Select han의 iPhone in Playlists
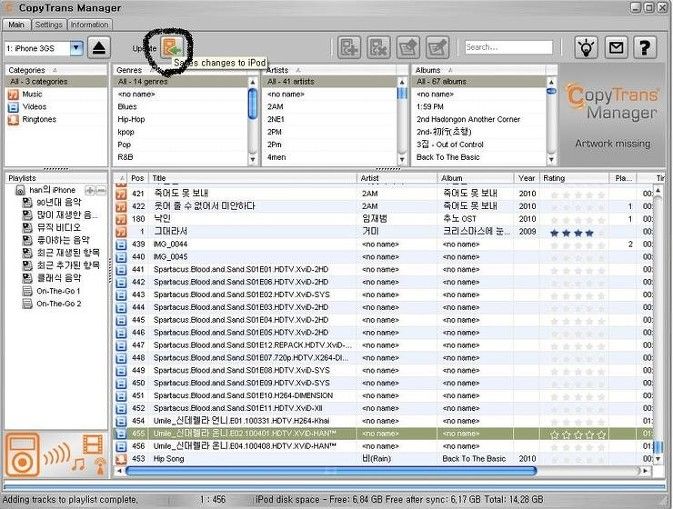The height and width of the screenshot is (509, 673). pyautogui.click(x=52, y=190)
